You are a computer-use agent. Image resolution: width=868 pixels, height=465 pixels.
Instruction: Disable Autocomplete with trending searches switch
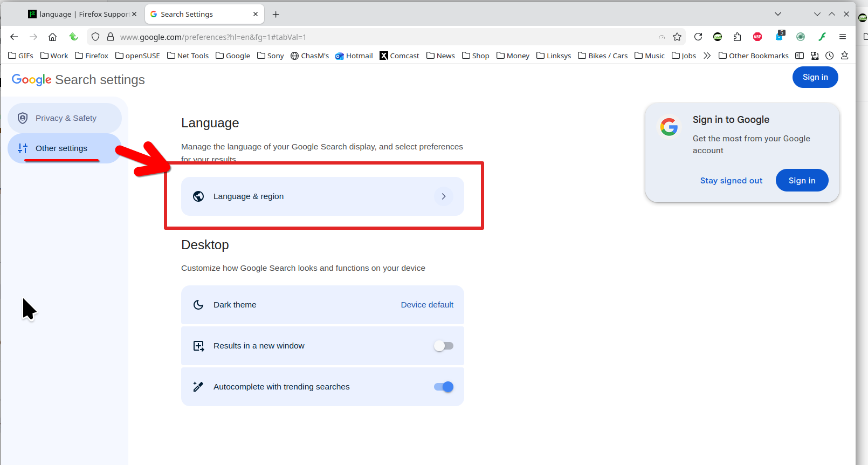click(x=444, y=387)
